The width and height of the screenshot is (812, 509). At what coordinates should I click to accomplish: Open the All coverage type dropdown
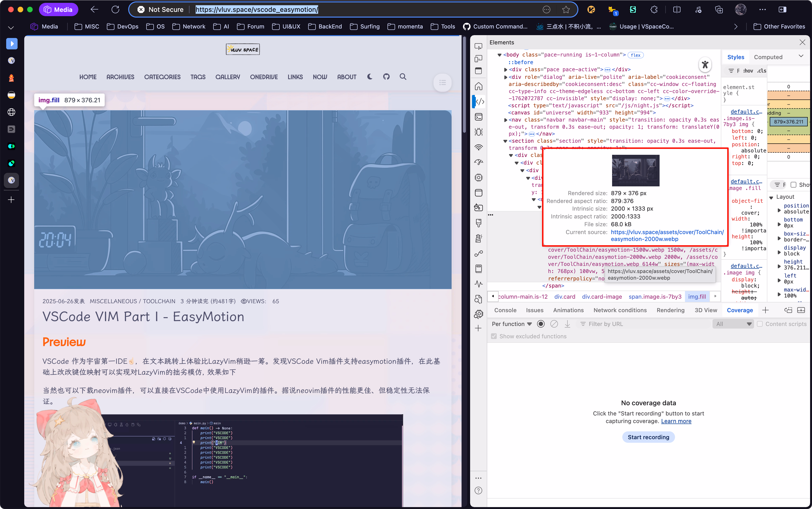[x=734, y=324]
